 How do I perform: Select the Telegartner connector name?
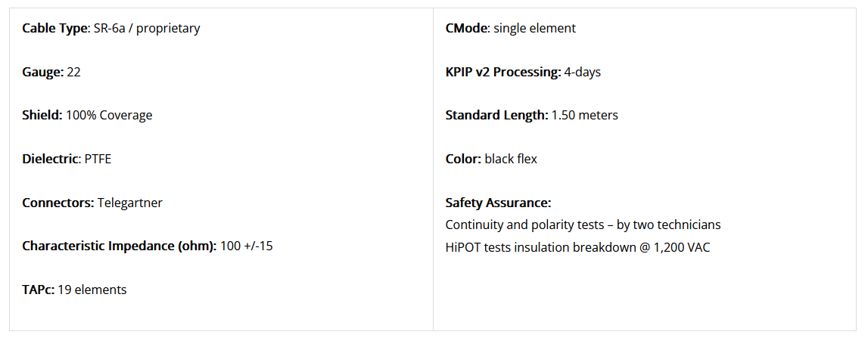click(130, 203)
